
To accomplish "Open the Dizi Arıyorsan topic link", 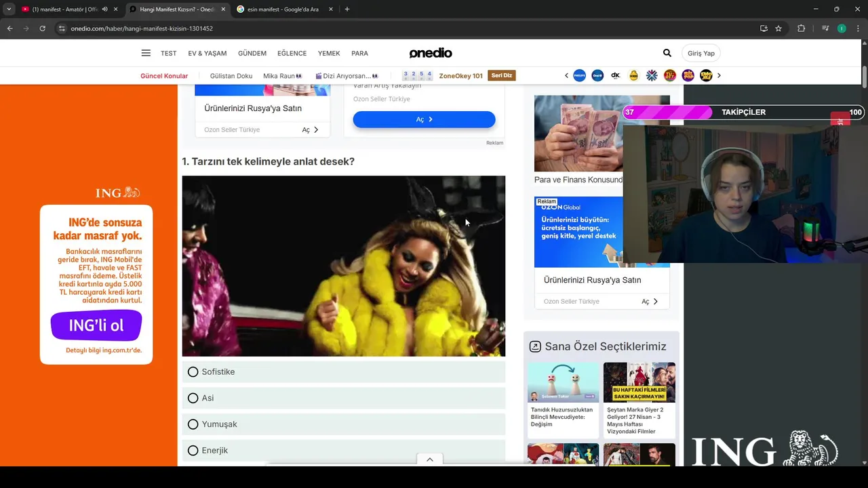I will tap(347, 76).
